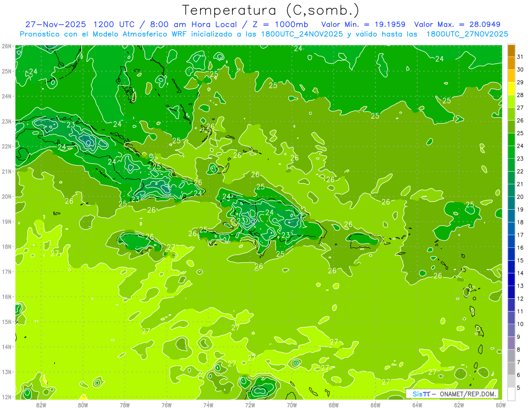The image size is (532, 411).
Task: Click the title "Temperatura (C,somb.)"
Action: click(x=271, y=11)
